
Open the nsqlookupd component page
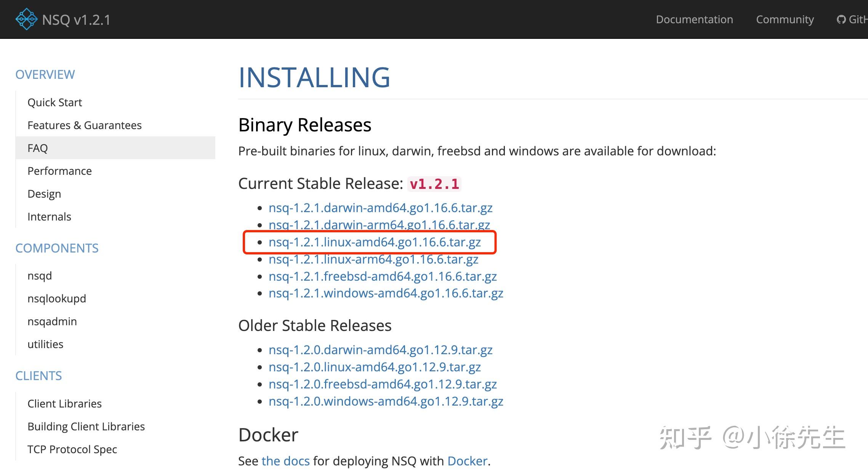point(56,299)
